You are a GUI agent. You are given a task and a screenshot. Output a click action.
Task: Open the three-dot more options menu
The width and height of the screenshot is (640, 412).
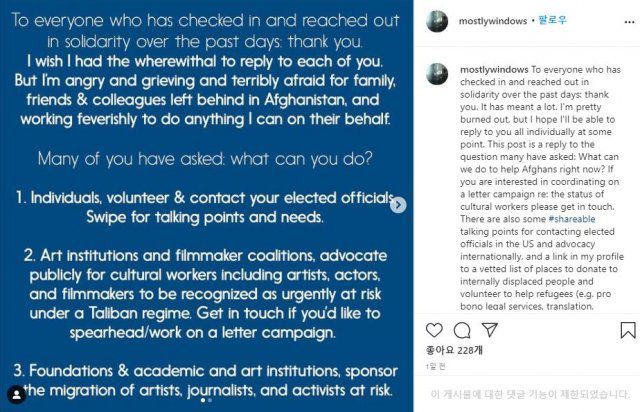[629, 23]
